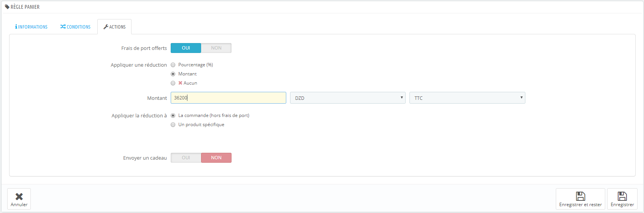Set Envoyer un cadeau to NON
Screen dimensions: 644x213
coord(216,158)
